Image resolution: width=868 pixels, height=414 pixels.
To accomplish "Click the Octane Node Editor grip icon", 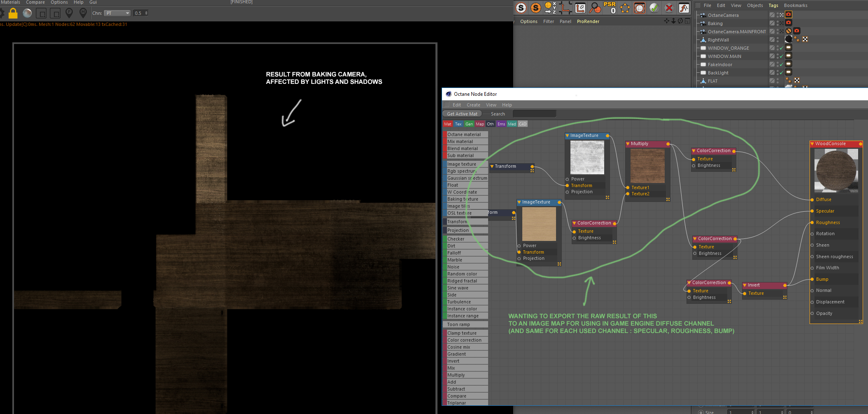I will pyautogui.click(x=447, y=105).
